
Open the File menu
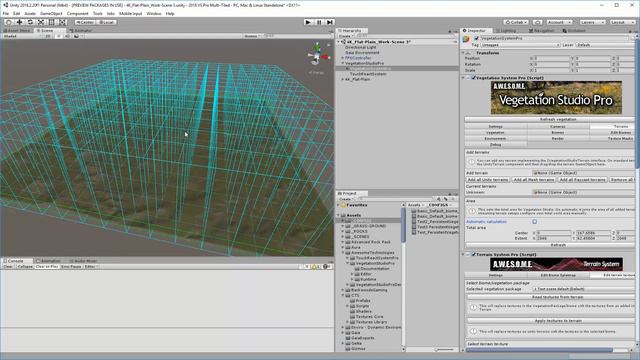(6, 13)
